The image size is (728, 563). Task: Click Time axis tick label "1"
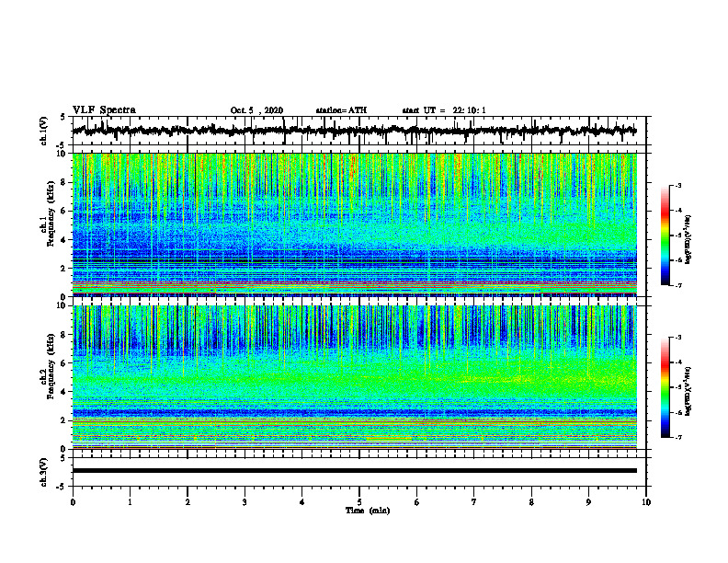[130, 502]
